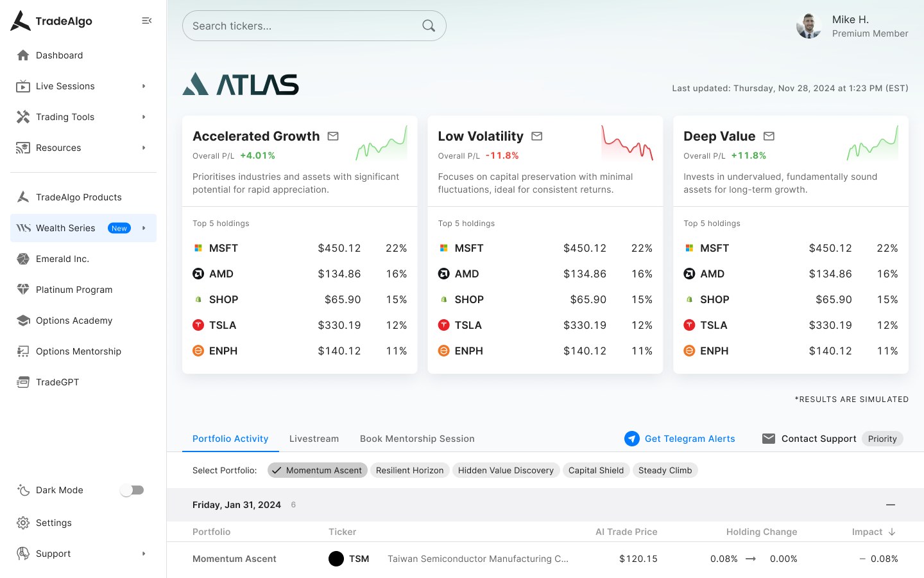Open Mike H. profile avatar
The image size is (924, 578).
[x=809, y=26]
